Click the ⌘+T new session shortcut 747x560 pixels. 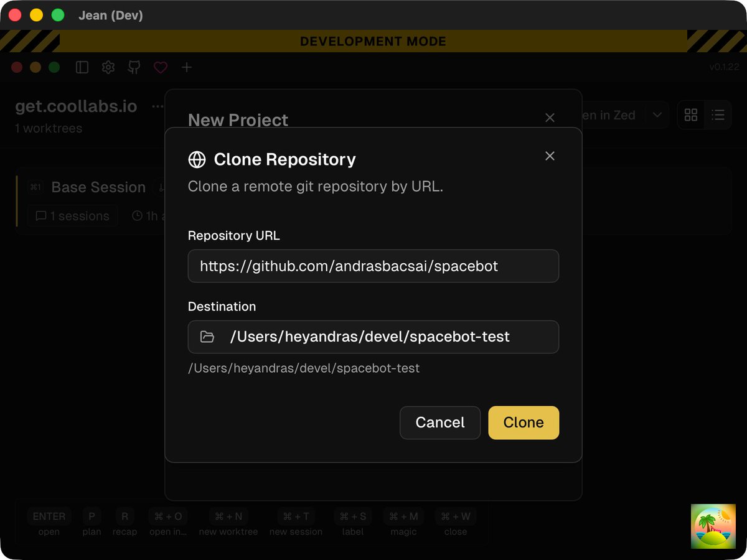click(296, 523)
